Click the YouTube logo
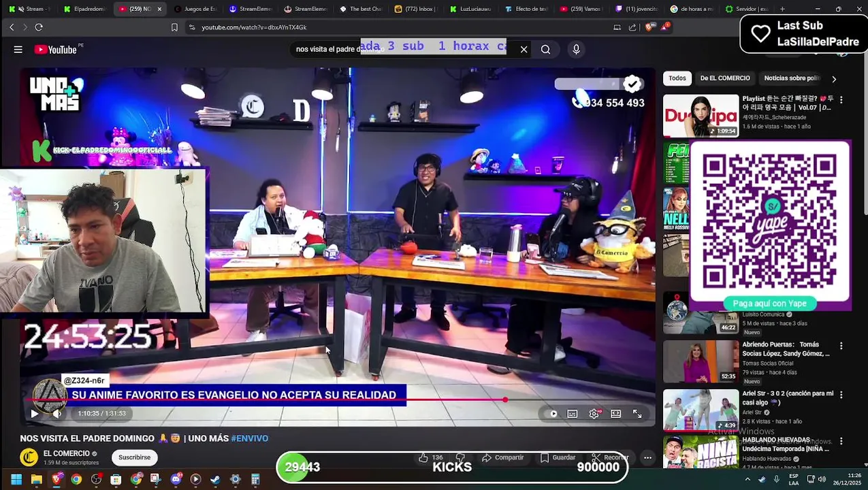 [56, 50]
